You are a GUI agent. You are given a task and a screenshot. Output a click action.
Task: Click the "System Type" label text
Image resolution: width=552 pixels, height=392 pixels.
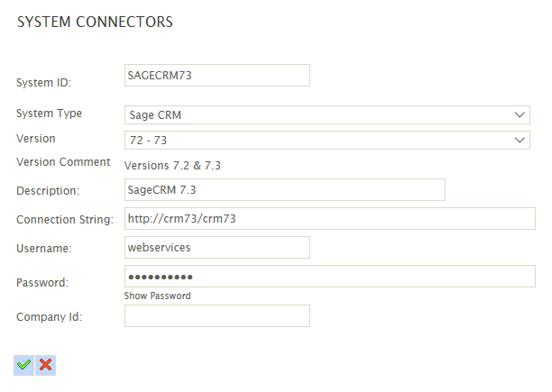[49, 114]
